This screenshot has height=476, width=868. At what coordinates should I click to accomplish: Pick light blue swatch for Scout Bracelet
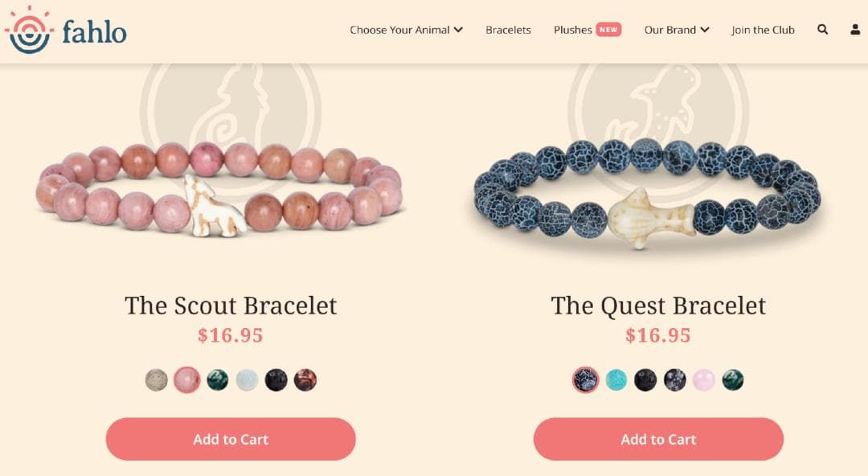pyautogui.click(x=247, y=380)
